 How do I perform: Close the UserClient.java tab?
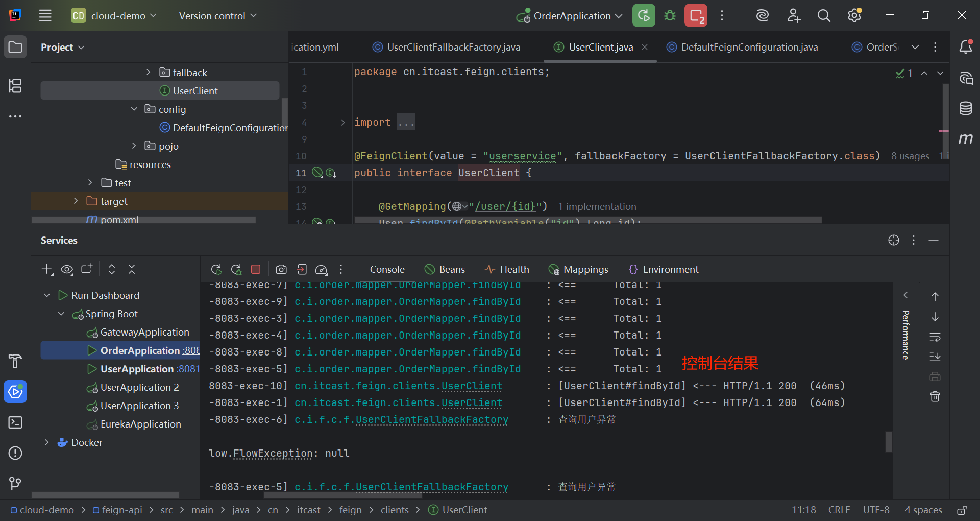coord(645,47)
